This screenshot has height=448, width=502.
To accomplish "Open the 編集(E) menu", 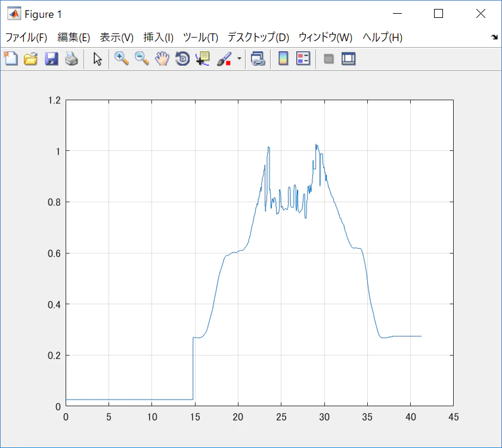I will click(x=74, y=38).
